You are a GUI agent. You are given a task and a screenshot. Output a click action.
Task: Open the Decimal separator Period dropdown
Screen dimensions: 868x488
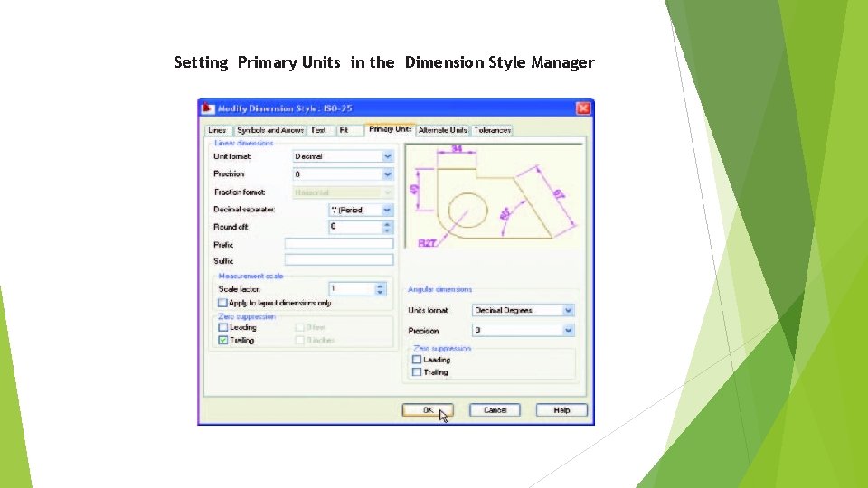361,211
